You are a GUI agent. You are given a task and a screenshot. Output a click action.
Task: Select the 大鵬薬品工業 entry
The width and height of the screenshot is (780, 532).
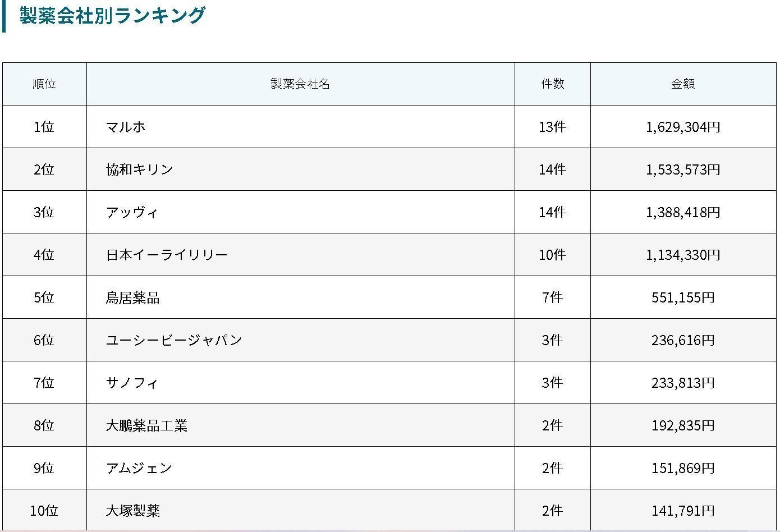(x=146, y=425)
